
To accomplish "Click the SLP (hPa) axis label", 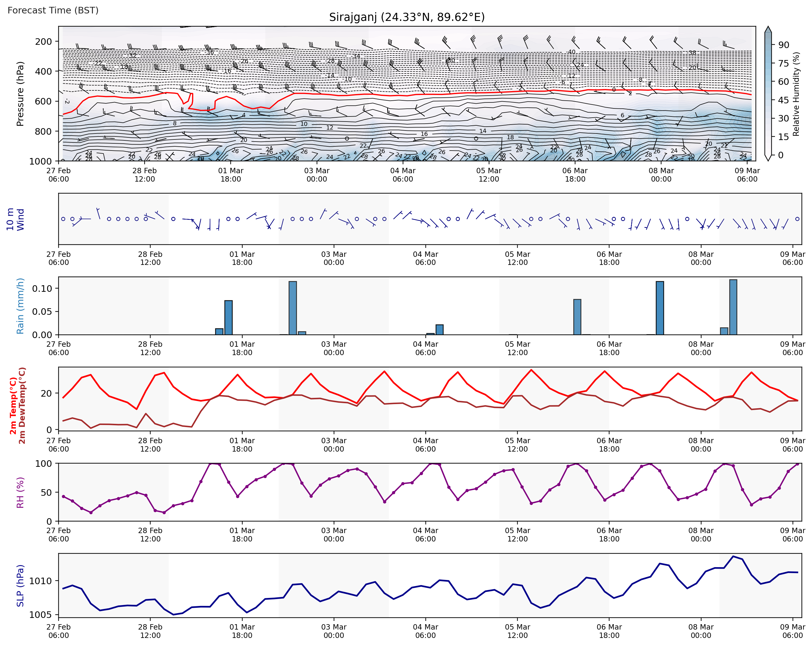I will (20, 585).
